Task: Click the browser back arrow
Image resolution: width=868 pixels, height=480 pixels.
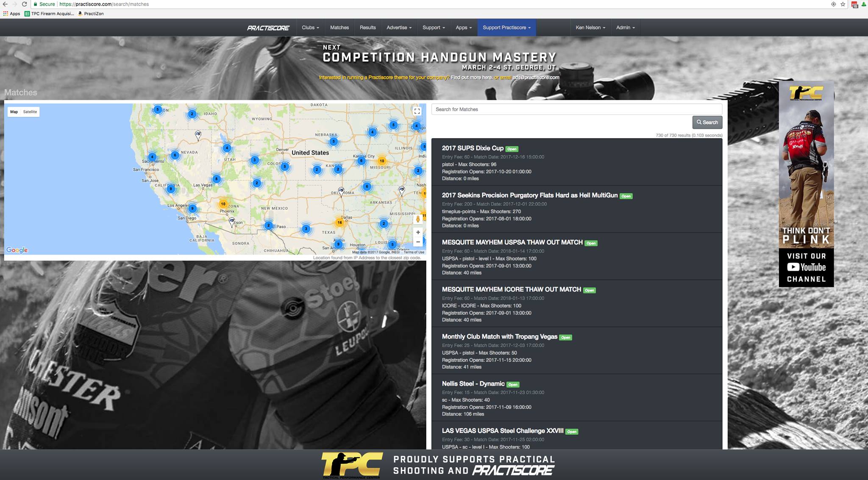Action: (5, 4)
